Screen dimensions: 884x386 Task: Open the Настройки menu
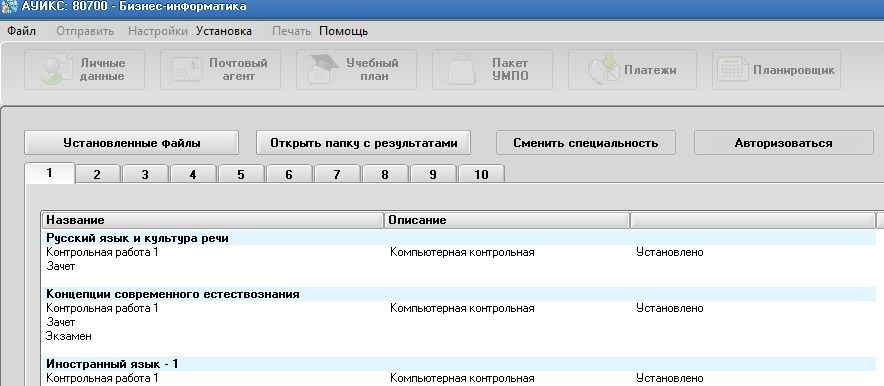158,31
